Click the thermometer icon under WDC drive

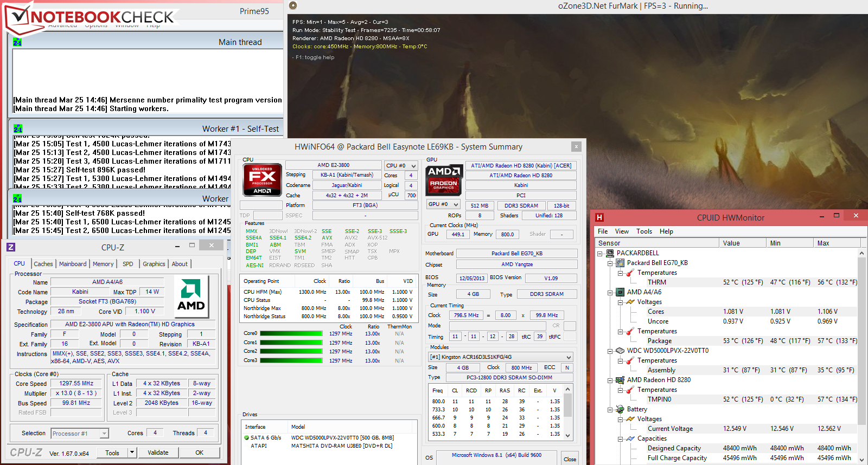point(630,360)
